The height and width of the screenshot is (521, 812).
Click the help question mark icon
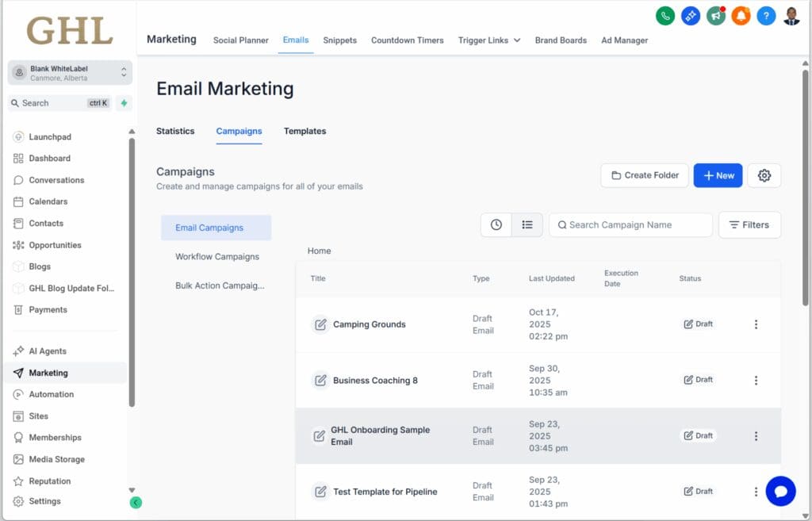point(766,15)
